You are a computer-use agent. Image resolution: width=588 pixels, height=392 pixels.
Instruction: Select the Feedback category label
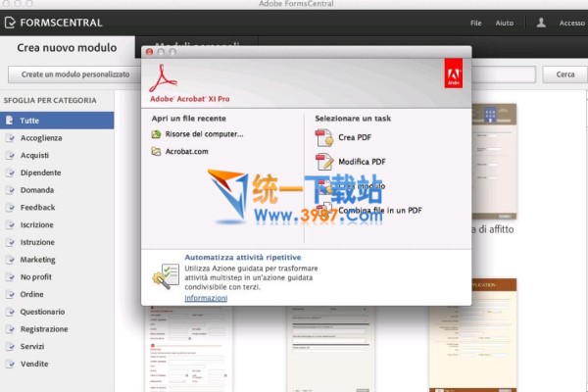pyautogui.click(x=37, y=208)
